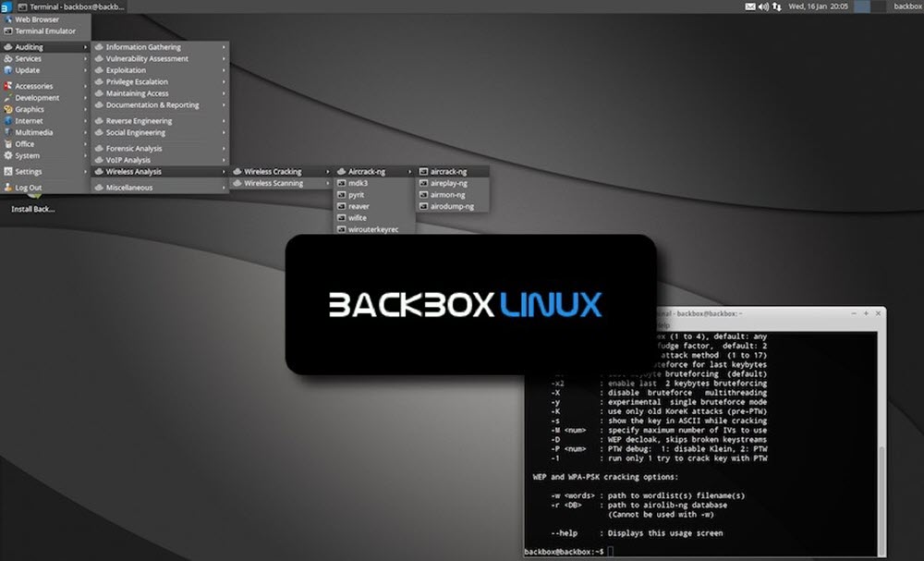Click the backbox user label in the panel

pos(907,6)
